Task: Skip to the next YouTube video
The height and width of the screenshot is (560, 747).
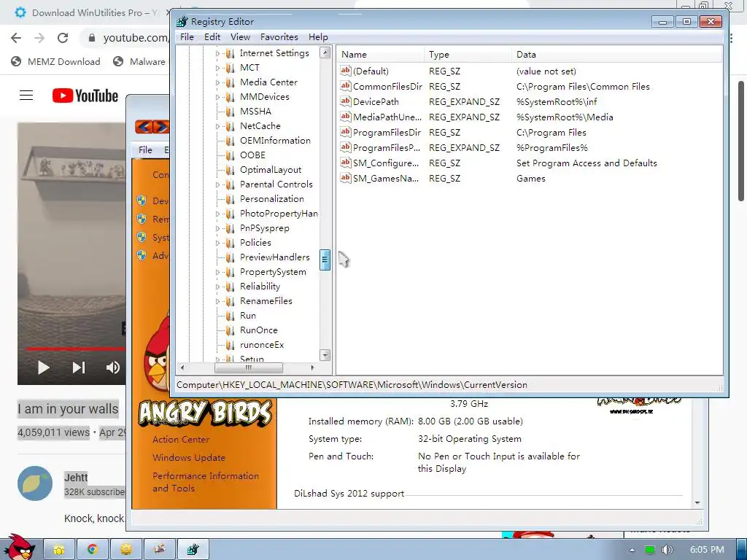Action: pos(79,367)
